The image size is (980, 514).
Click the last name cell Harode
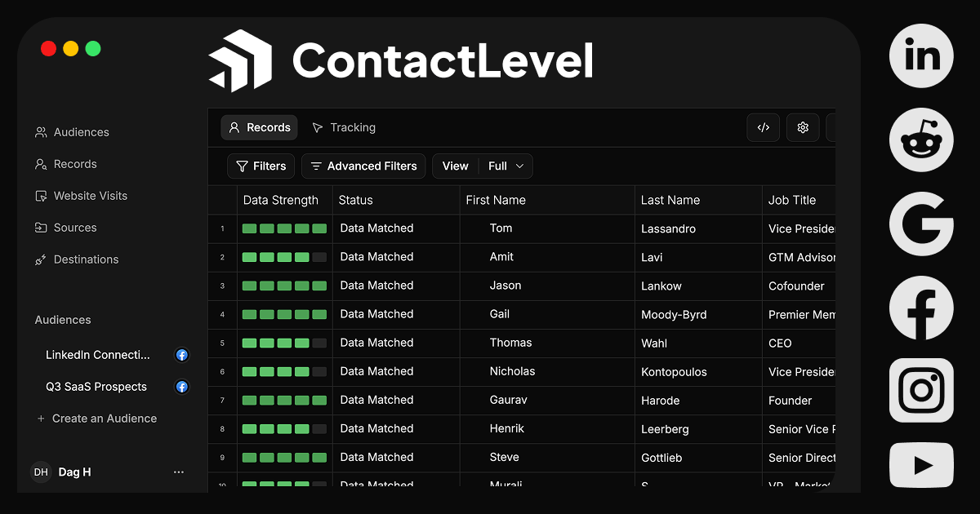(660, 400)
